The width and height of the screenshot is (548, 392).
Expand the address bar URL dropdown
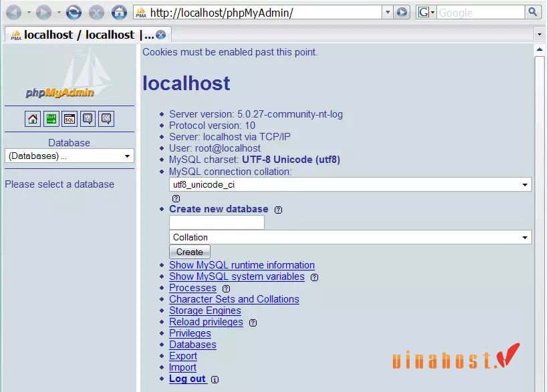pyautogui.click(x=388, y=13)
